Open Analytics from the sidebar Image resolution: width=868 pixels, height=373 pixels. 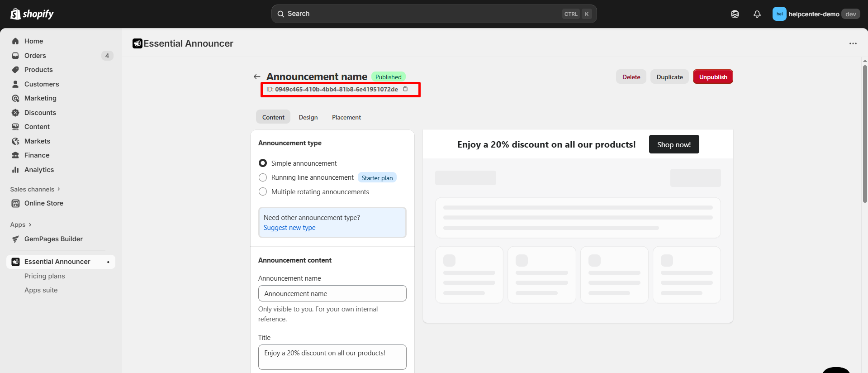(x=39, y=170)
